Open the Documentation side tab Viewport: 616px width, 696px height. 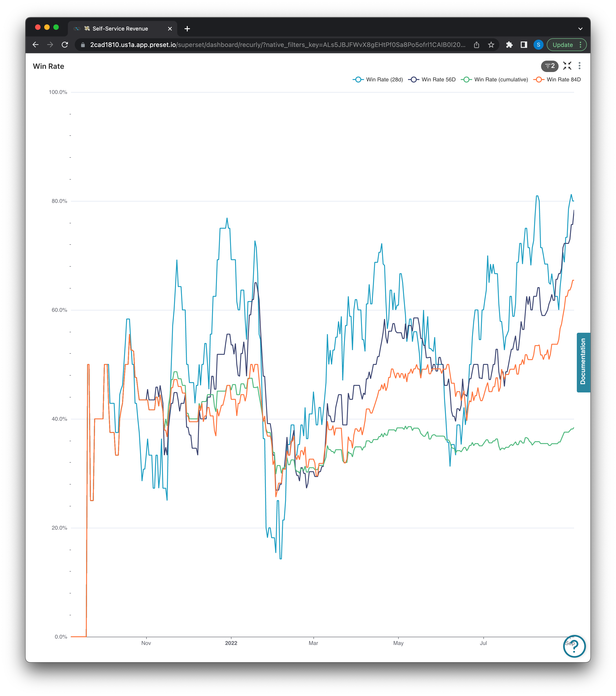coord(583,362)
